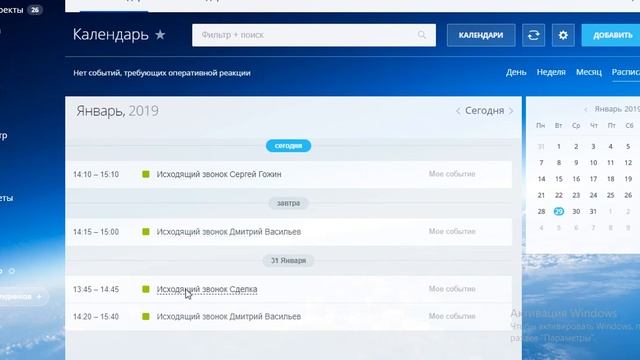Click Январь 2019 mini calendar title
This screenshot has width=640, height=360.
coord(617,109)
